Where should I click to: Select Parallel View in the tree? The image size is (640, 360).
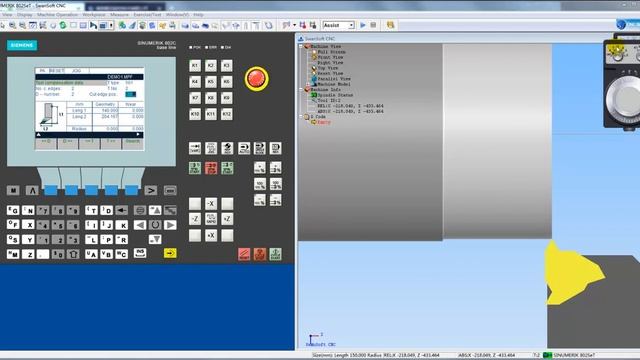(334, 79)
